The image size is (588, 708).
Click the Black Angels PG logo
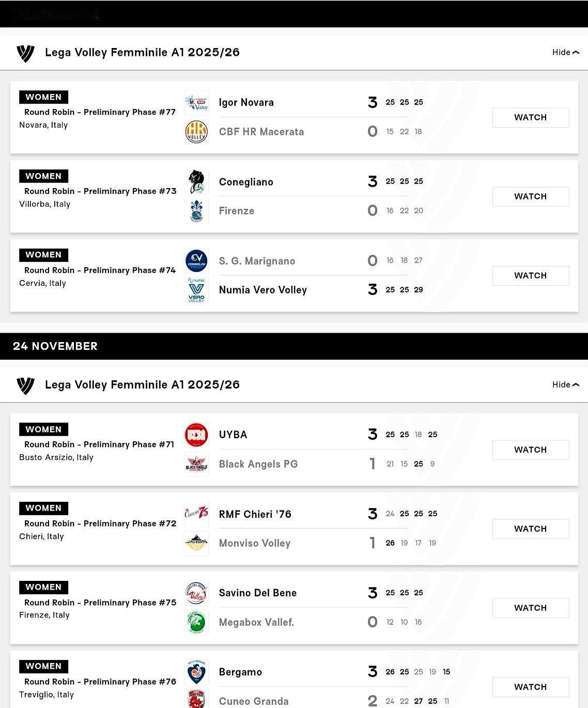(196, 464)
